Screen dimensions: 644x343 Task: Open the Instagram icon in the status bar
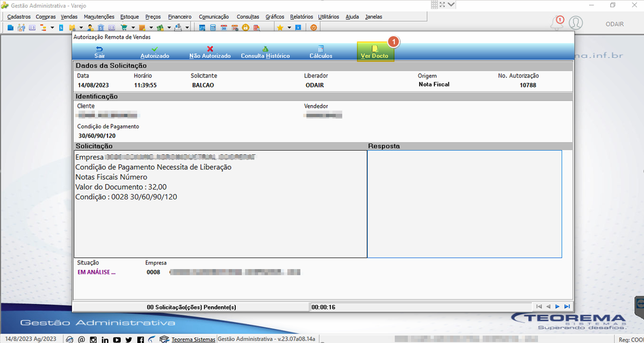point(93,339)
